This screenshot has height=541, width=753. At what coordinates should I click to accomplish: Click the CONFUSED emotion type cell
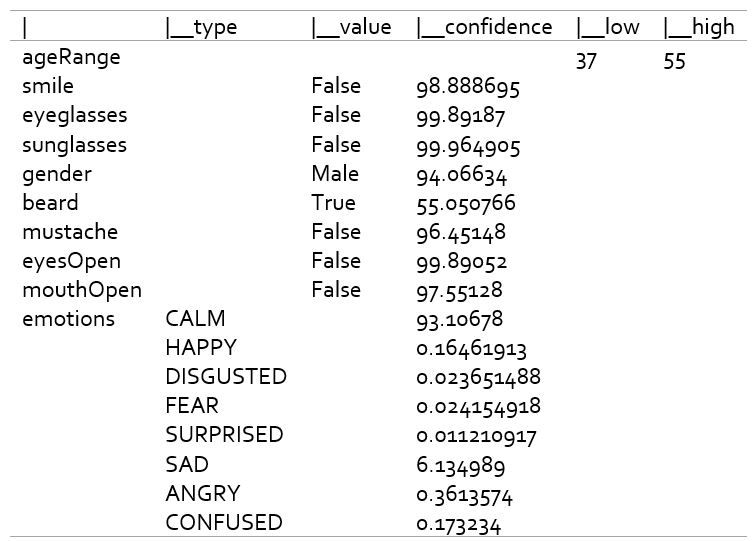point(224,523)
